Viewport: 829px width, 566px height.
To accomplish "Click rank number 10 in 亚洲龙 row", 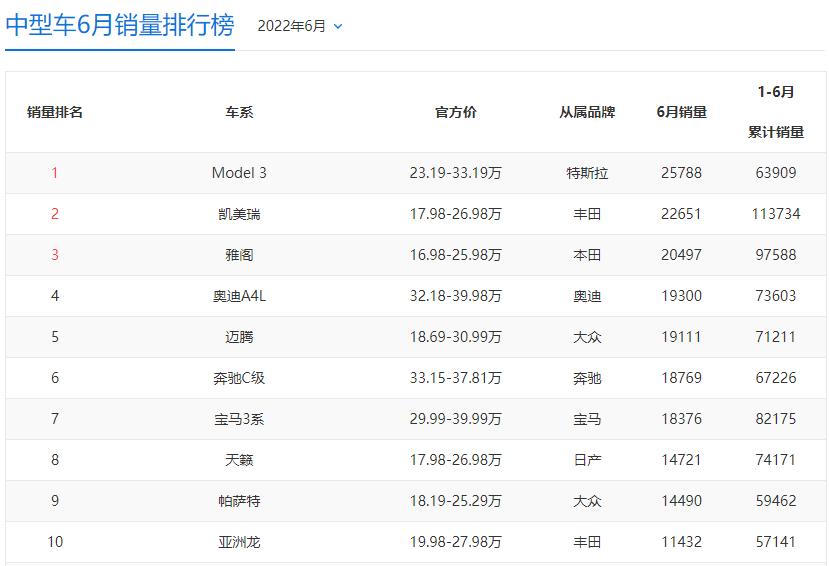I will (x=55, y=542).
